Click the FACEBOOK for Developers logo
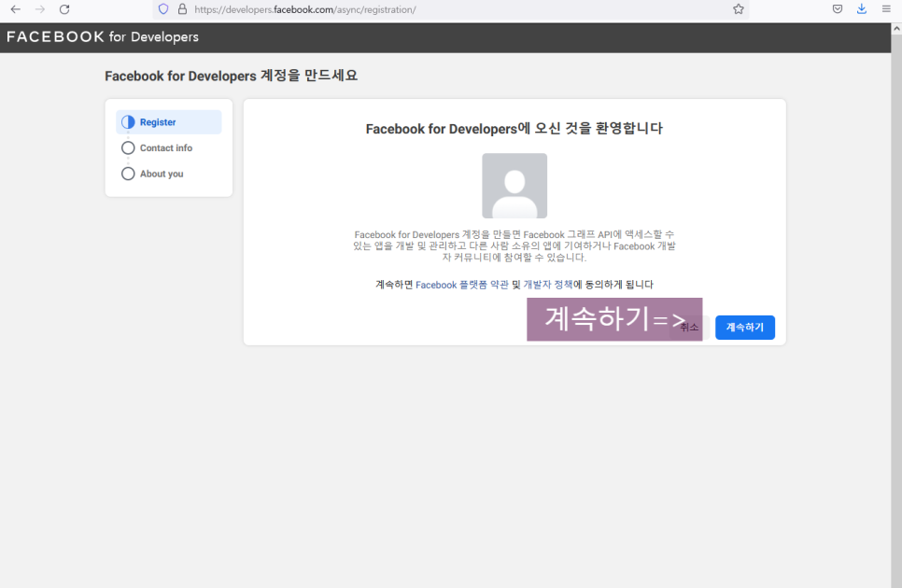 coord(103,36)
